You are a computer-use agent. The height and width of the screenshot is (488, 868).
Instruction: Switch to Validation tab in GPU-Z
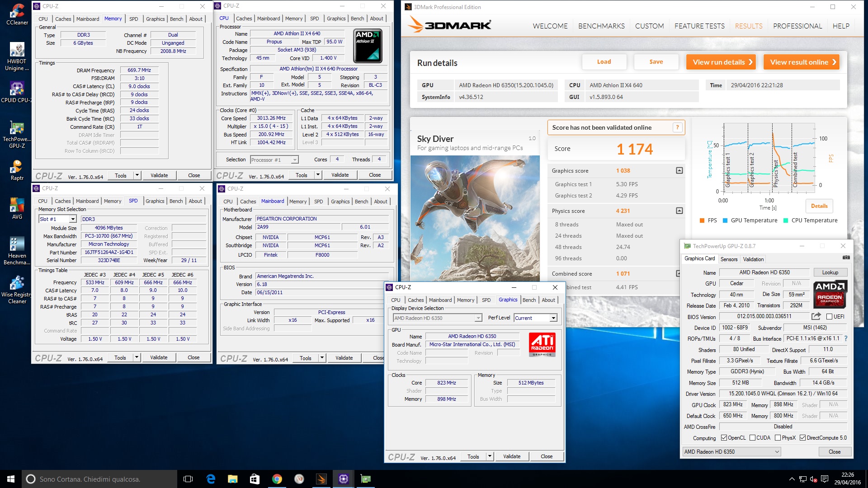coord(753,259)
